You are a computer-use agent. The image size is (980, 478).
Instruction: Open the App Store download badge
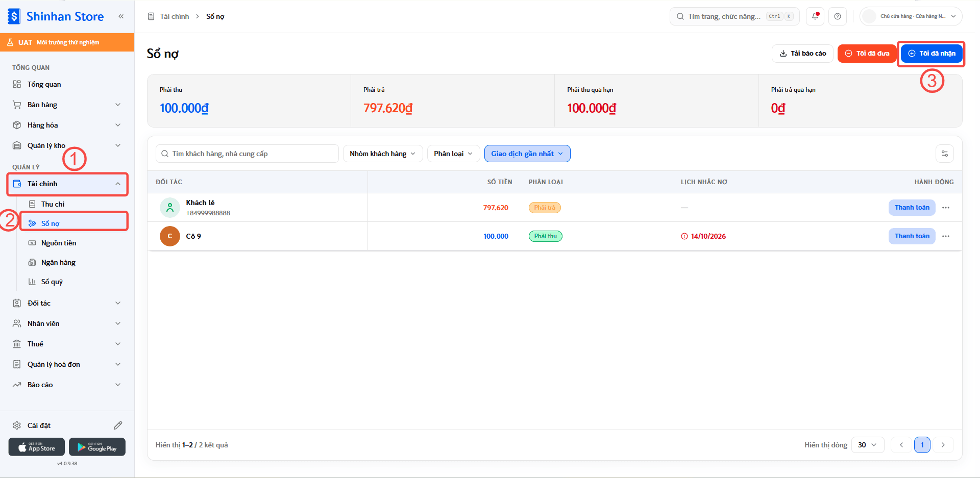point(37,447)
